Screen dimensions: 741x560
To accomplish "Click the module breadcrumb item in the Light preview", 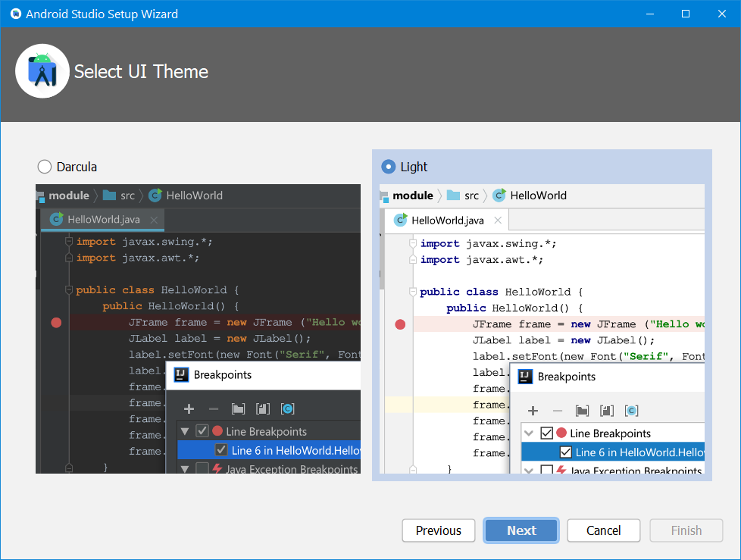I will click(410, 195).
